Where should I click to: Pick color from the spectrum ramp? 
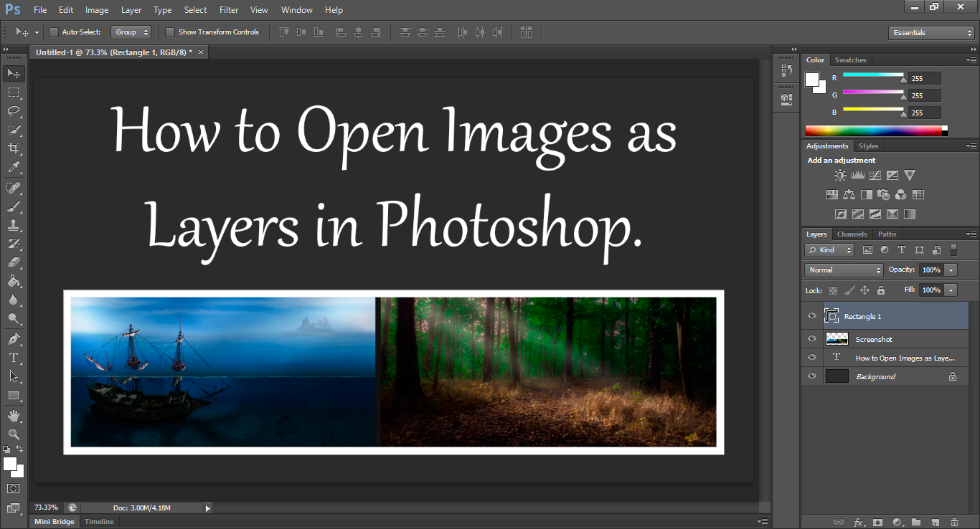[x=874, y=130]
